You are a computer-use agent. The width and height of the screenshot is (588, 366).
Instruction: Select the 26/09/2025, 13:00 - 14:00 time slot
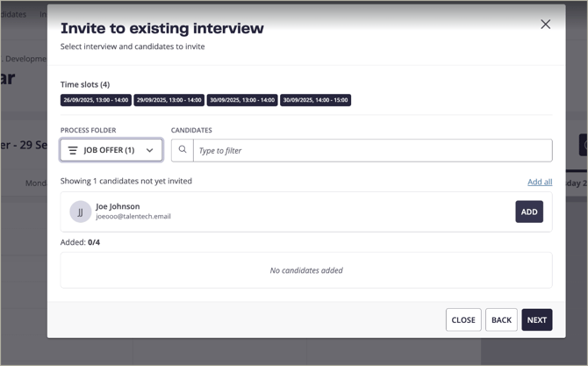[96, 100]
